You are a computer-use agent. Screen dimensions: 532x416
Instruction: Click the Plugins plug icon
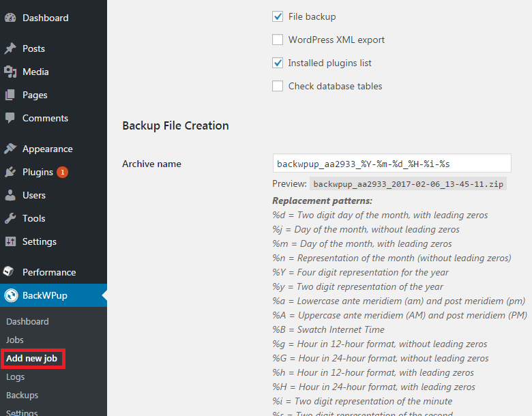10,172
